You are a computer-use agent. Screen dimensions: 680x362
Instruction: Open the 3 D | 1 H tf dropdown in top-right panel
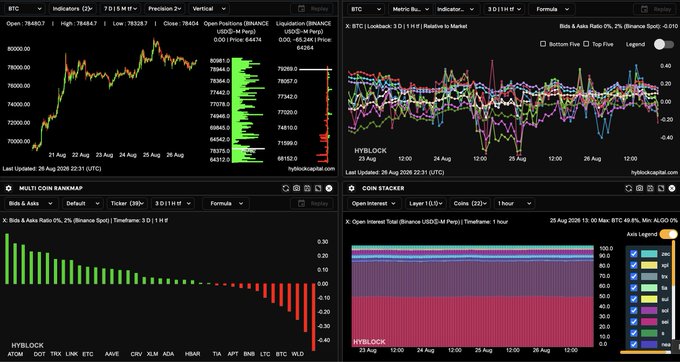click(503, 9)
